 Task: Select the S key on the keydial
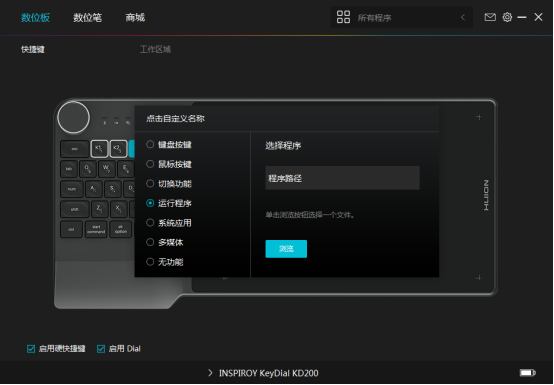click(113, 189)
